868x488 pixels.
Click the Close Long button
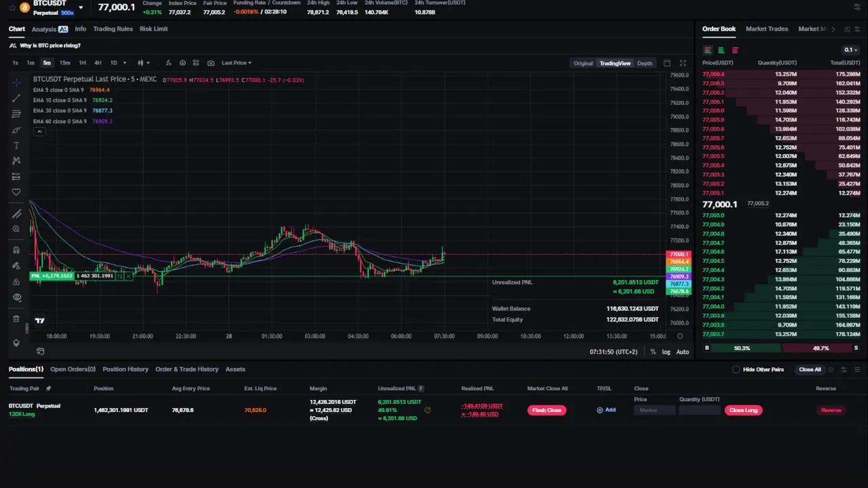coord(743,410)
